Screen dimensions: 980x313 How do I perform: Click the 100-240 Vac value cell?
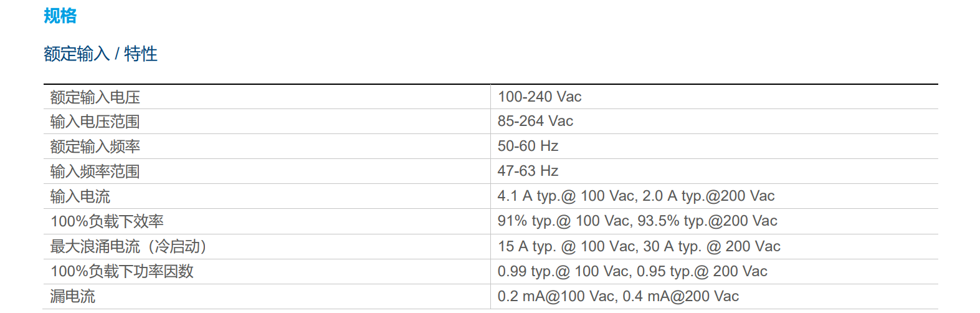[540, 97]
